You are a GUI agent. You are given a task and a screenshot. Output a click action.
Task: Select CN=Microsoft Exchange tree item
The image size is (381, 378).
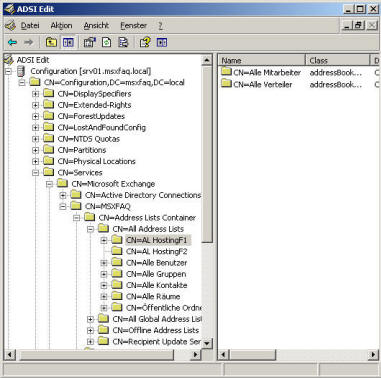[x=113, y=184]
